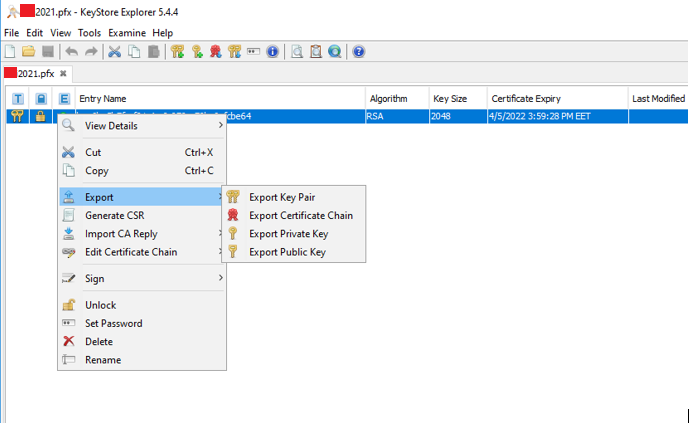Open the Examine menu in the menu bar
The image size is (689, 423).
(x=126, y=33)
